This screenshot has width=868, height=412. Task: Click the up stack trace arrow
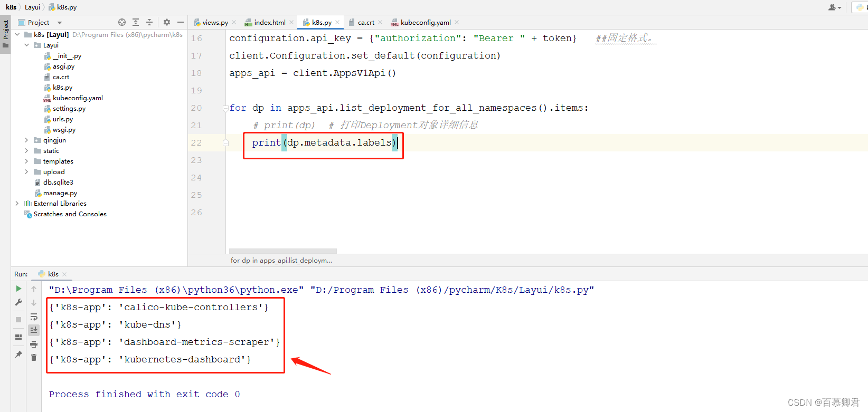[34, 289]
